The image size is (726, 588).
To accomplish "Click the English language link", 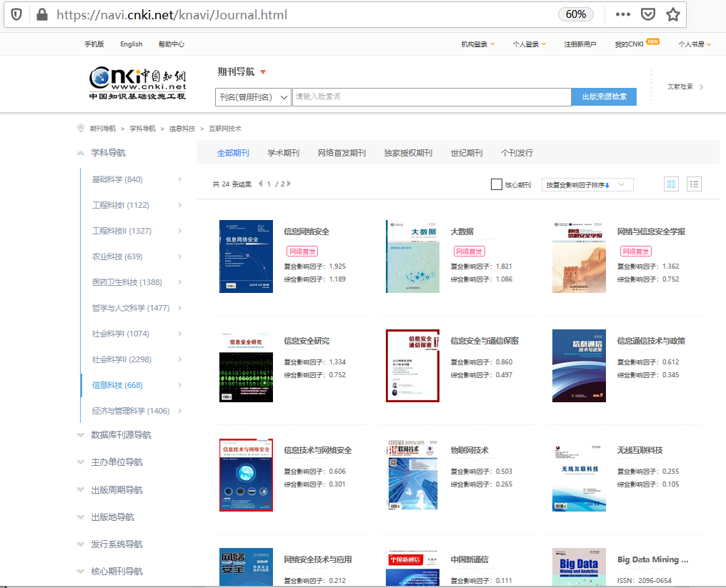I will click(x=131, y=44).
